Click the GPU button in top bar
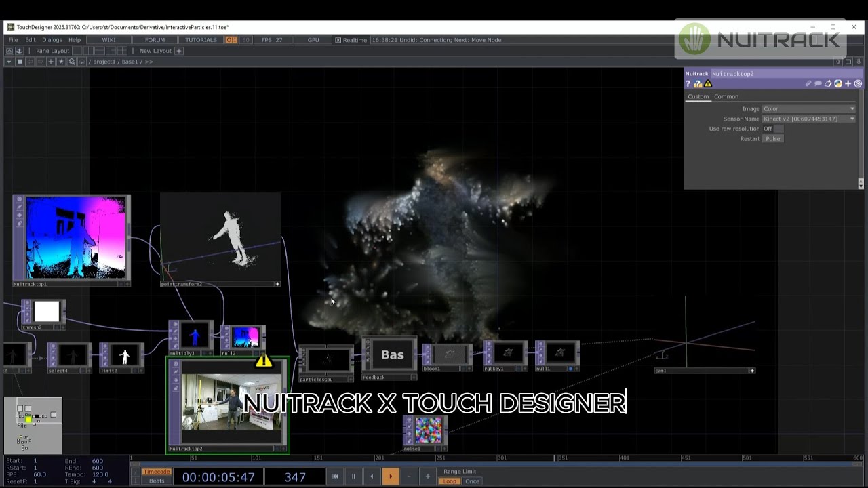The image size is (868, 488). coord(313,40)
